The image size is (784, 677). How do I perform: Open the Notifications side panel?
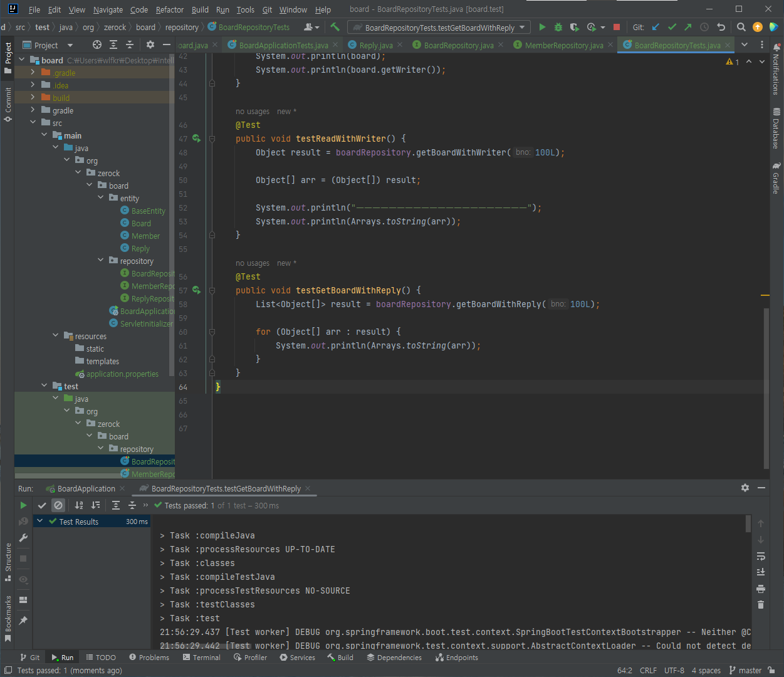[x=776, y=69]
